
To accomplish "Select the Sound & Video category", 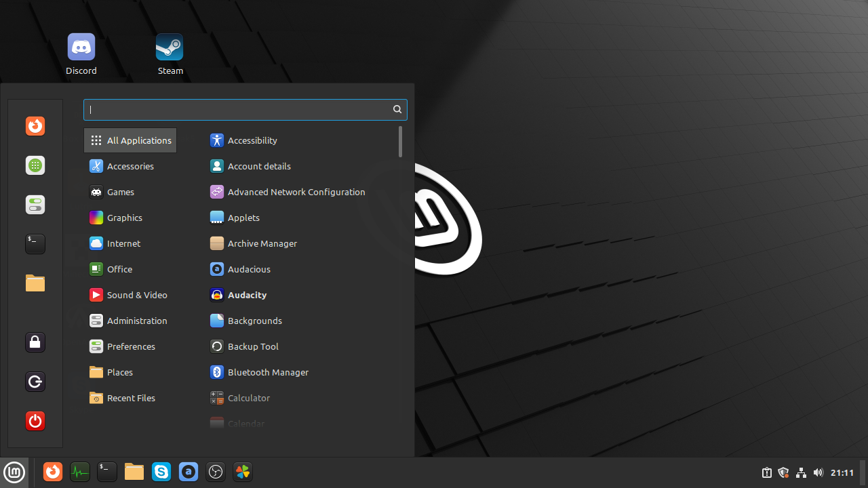I will [130, 295].
